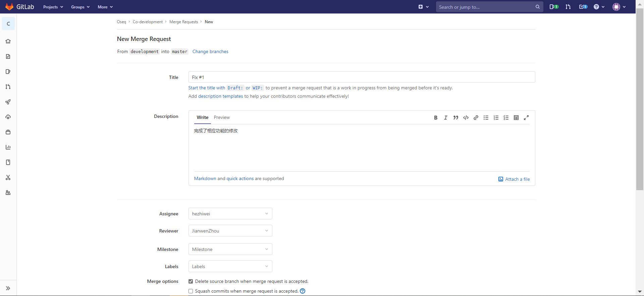Click the Change branches link
Screen dimensions: 644x296
point(210,51)
